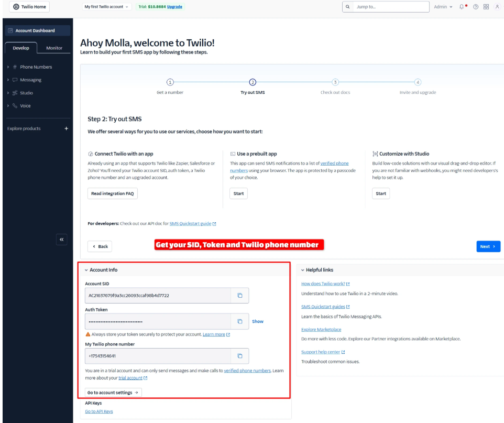Click Go to account settings button
The height and width of the screenshot is (423, 504).
coord(113,393)
